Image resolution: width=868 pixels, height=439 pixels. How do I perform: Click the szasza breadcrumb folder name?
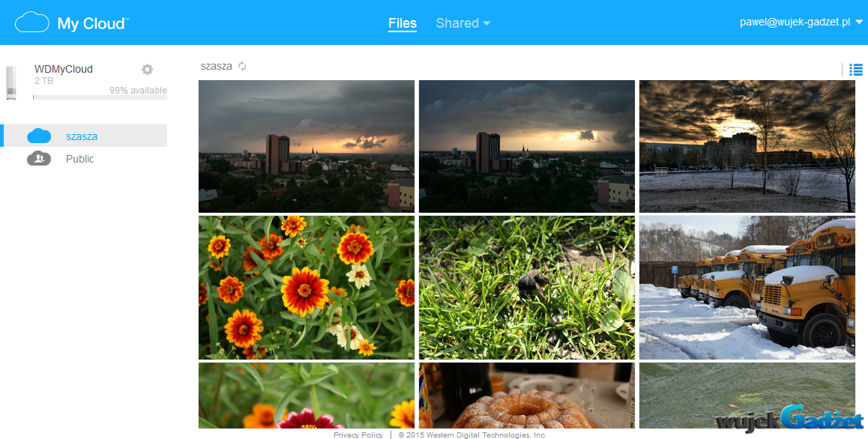(x=216, y=66)
